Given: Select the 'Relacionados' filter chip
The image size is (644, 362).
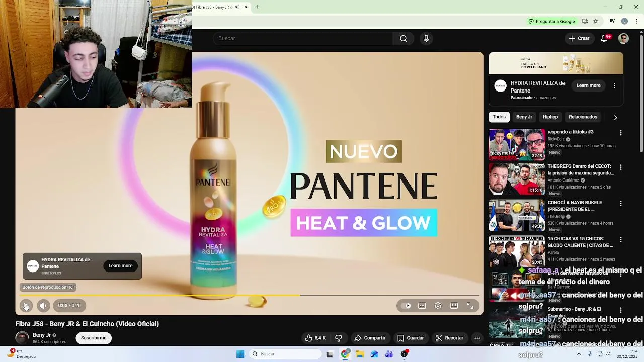Looking at the screenshot, I should [x=583, y=117].
